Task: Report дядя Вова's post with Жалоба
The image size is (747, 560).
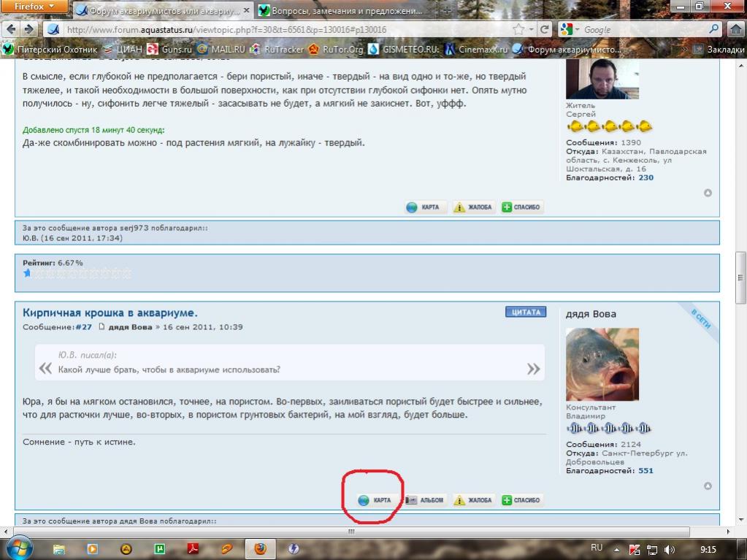Action: click(x=472, y=500)
